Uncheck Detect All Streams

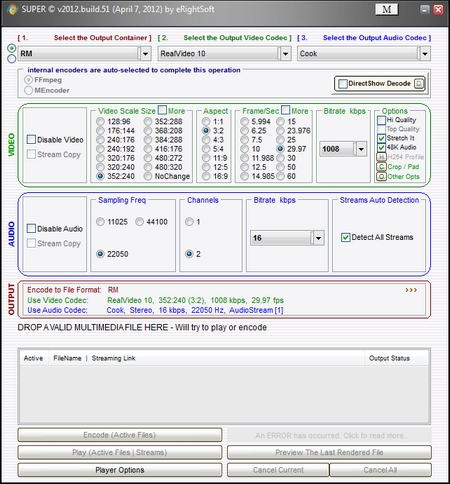click(345, 237)
